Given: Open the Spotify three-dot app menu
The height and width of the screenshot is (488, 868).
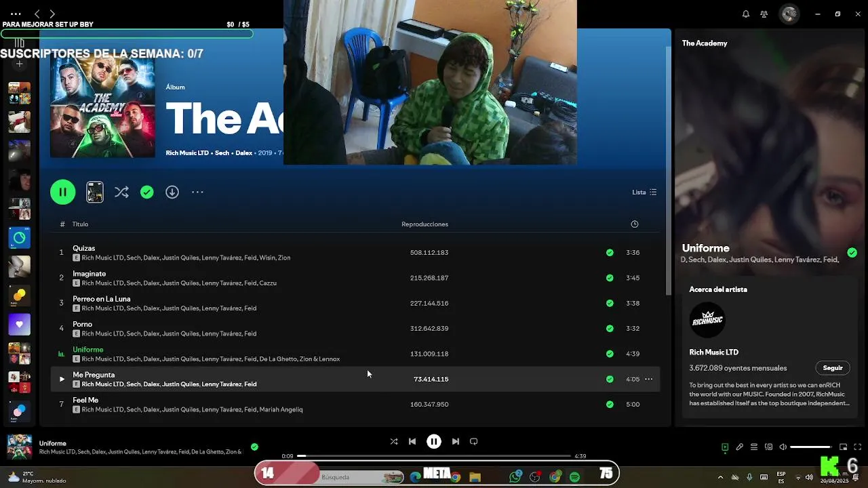Looking at the screenshot, I should (x=15, y=14).
